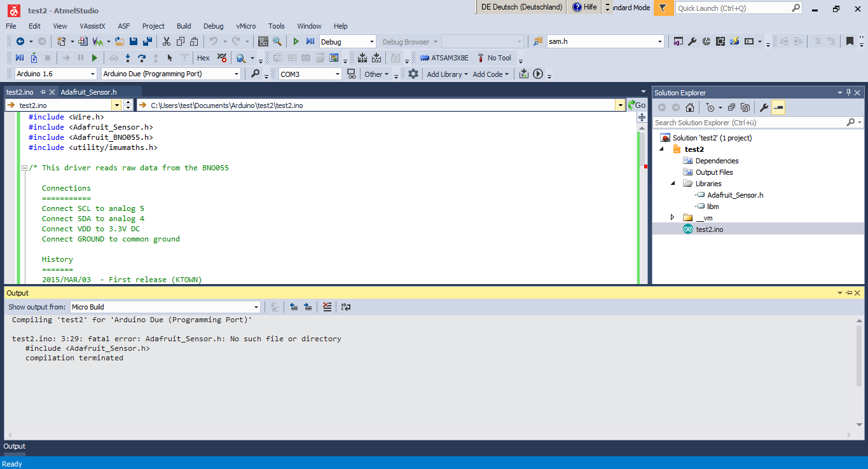The height and width of the screenshot is (469, 868).
Task: Toggle Word Wrap in Output panel
Action: [346, 307]
